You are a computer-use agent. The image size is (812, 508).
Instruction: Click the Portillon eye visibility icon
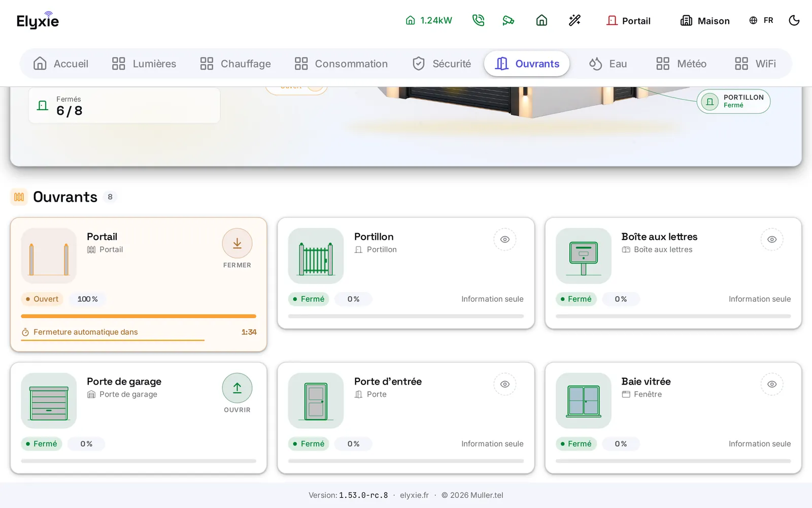tap(505, 239)
